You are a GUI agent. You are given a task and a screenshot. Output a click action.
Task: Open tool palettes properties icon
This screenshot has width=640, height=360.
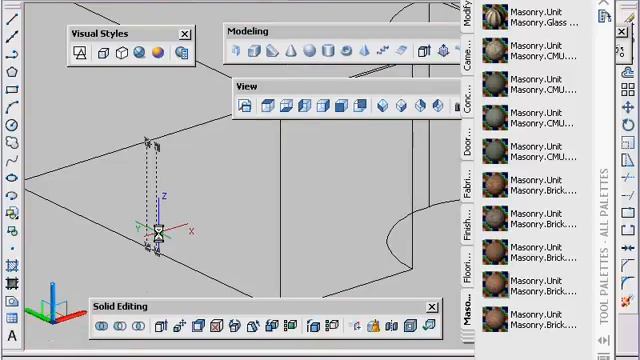click(604, 356)
